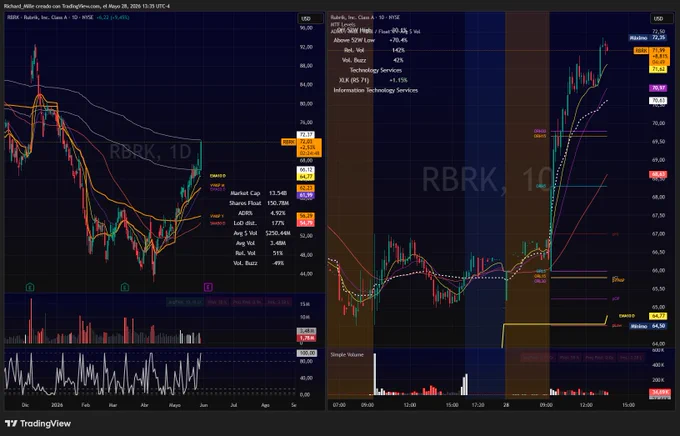Click the Information Technology Services text
Image resolution: width=680 pixels, height=436 pixels.
click(x=376, y=90)
